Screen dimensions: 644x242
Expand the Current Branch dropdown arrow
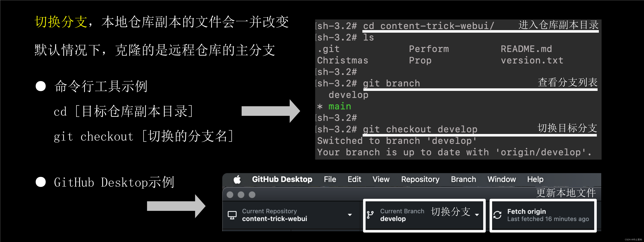[x=477, y=215]
